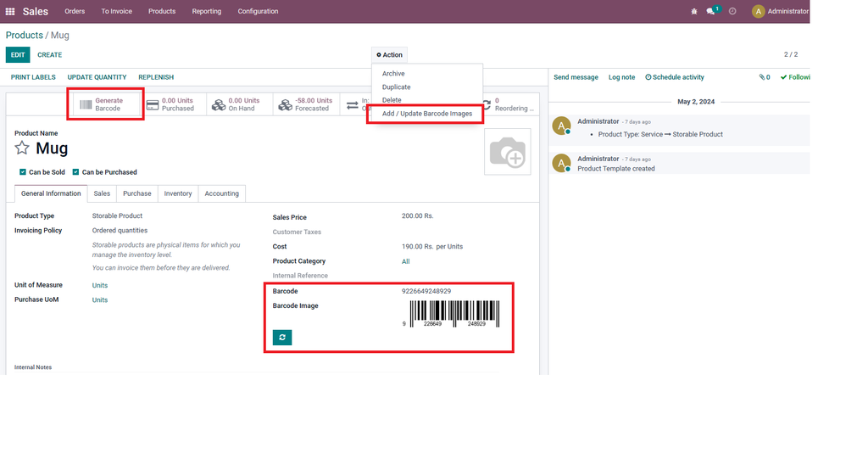Open the conversations chat icon
Screen dimensions: 868x470
711,11
